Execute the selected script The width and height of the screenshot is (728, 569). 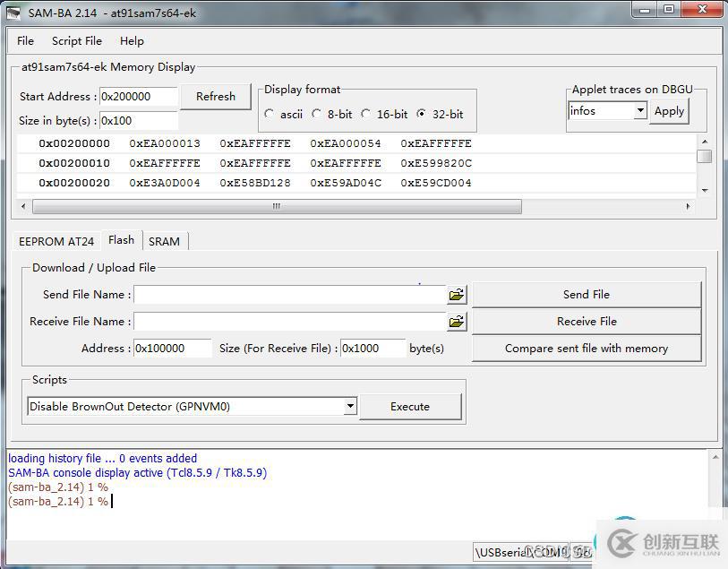click(x=410, y=407)
